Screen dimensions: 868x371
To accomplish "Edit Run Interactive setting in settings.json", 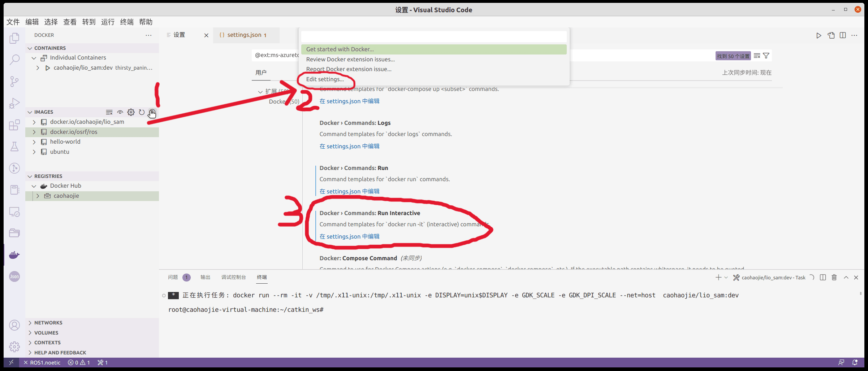I will 349,236.
